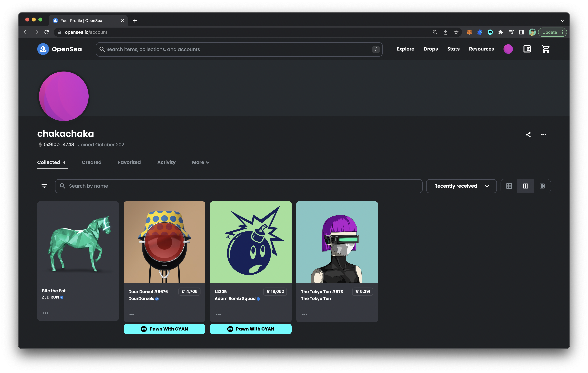Open profile more options ellipsis
The width and height of the screenshot is (588, 373).
[x=543, y=135]
